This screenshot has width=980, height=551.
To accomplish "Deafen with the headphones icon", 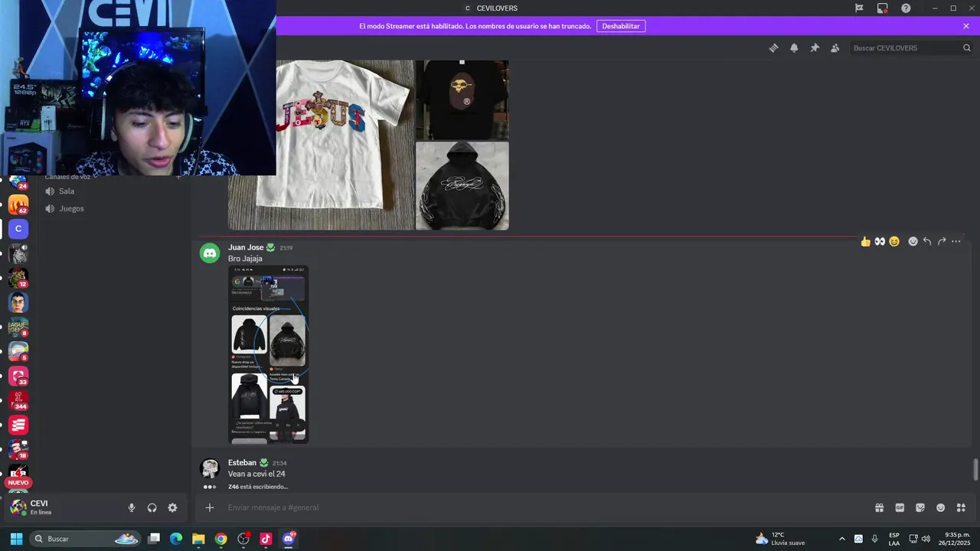I will point(152,507).
